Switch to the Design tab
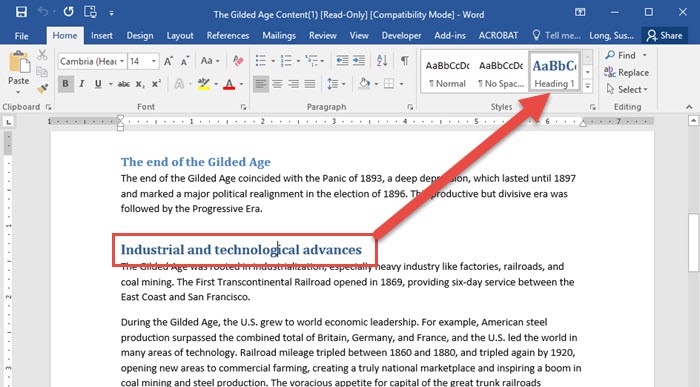This screenshot has width=700, height=387. [140, 36]
